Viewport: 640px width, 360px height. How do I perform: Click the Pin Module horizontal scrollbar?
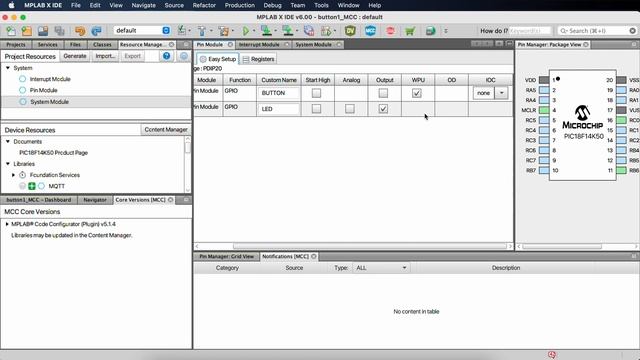pos(369,246)
